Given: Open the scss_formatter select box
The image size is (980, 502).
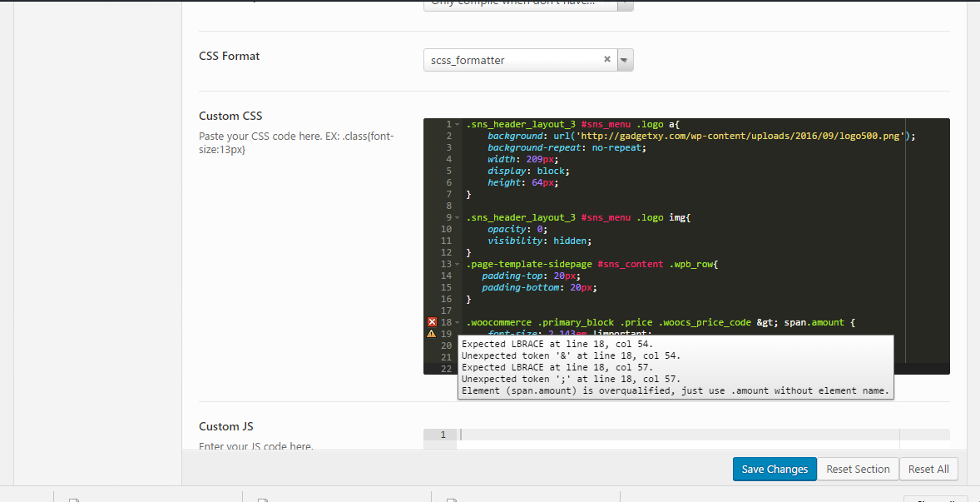Looking at the screenshot, I should pyautogui.click(x=512, y=60).
